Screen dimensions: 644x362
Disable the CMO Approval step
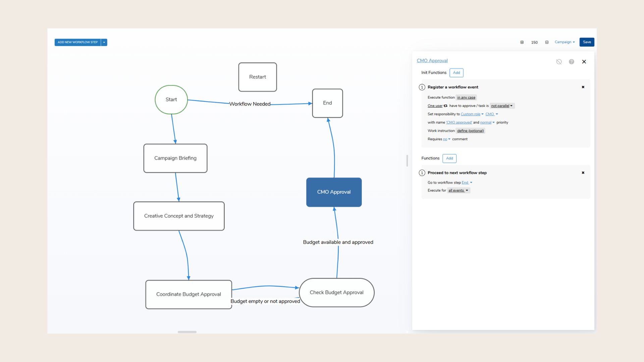[559, 62]
